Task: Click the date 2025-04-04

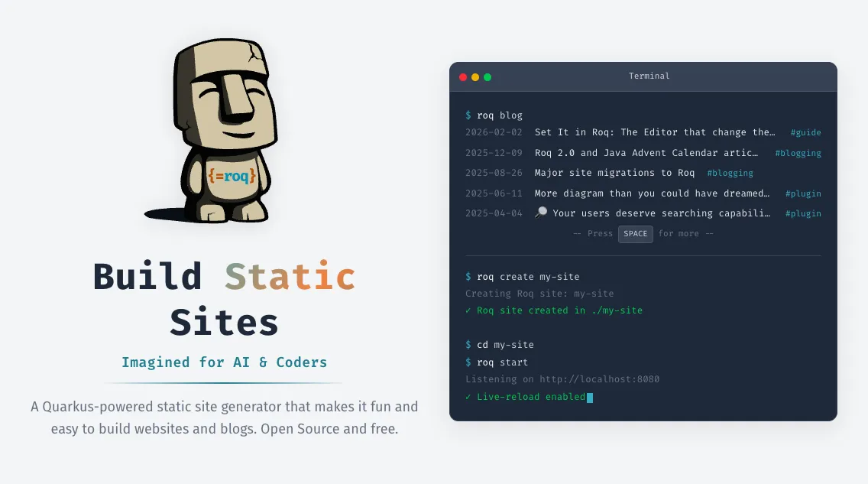Action: (x=494, y=213)
